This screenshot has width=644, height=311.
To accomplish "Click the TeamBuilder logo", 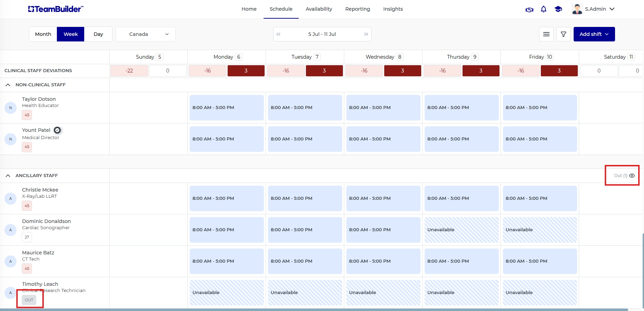I will (56, 9).
